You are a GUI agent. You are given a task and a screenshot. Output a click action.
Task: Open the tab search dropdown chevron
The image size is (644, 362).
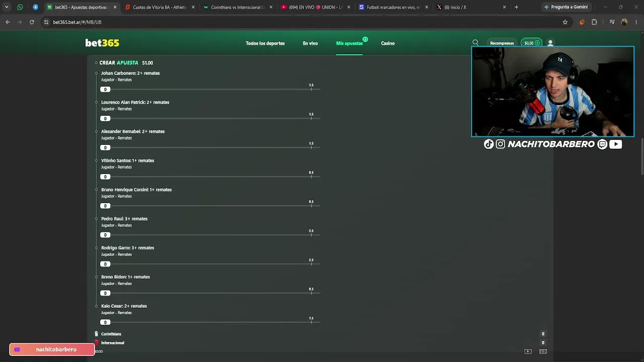7,7
